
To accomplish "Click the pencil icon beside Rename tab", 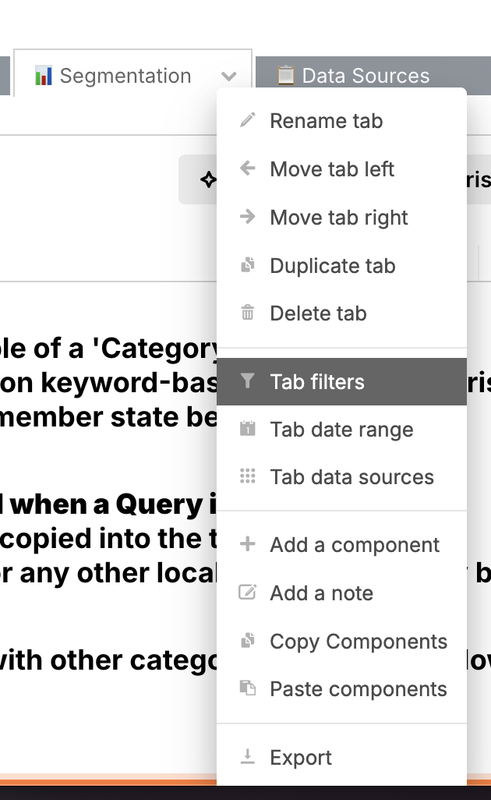I will pyautogui.click(x=248, y=120).
